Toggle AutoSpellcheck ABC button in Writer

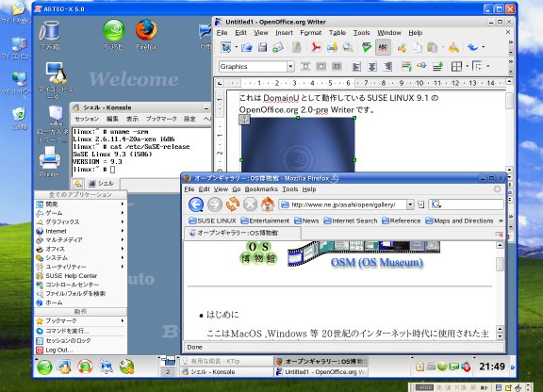point(383,47)
